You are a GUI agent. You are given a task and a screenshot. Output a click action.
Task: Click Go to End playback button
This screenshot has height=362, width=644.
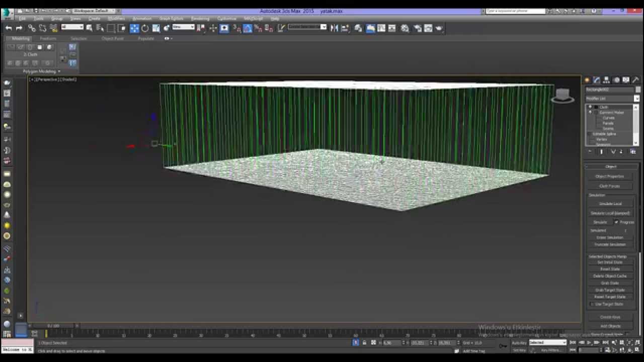(606, 342)
